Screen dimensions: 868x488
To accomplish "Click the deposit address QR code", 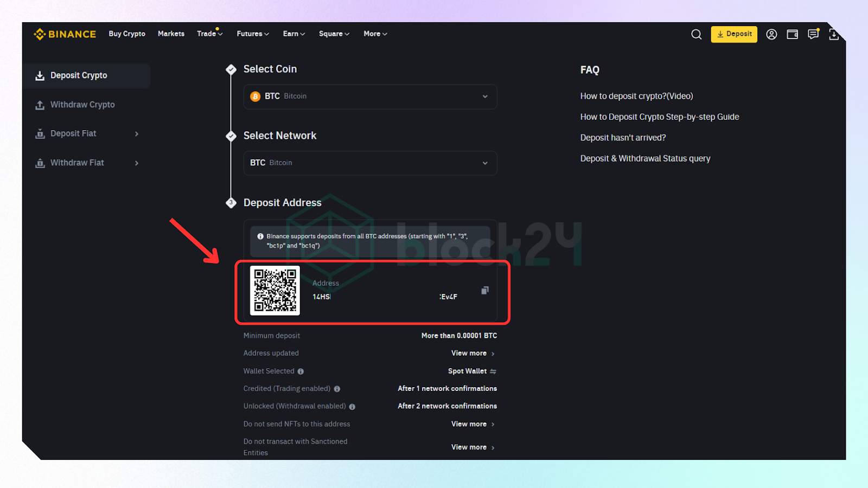I will click(x=275, y=291).
